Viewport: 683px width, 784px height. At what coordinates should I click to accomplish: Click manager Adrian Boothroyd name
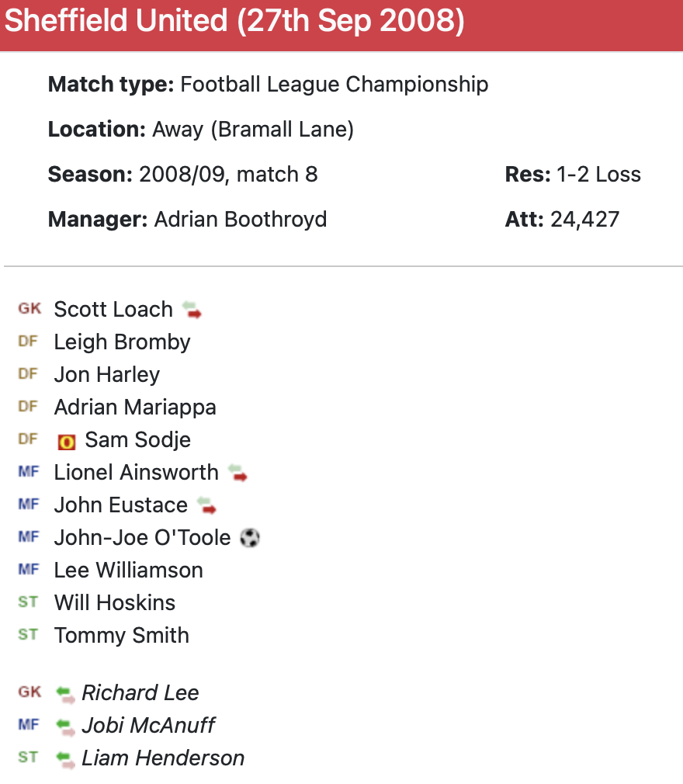(240, 220)
